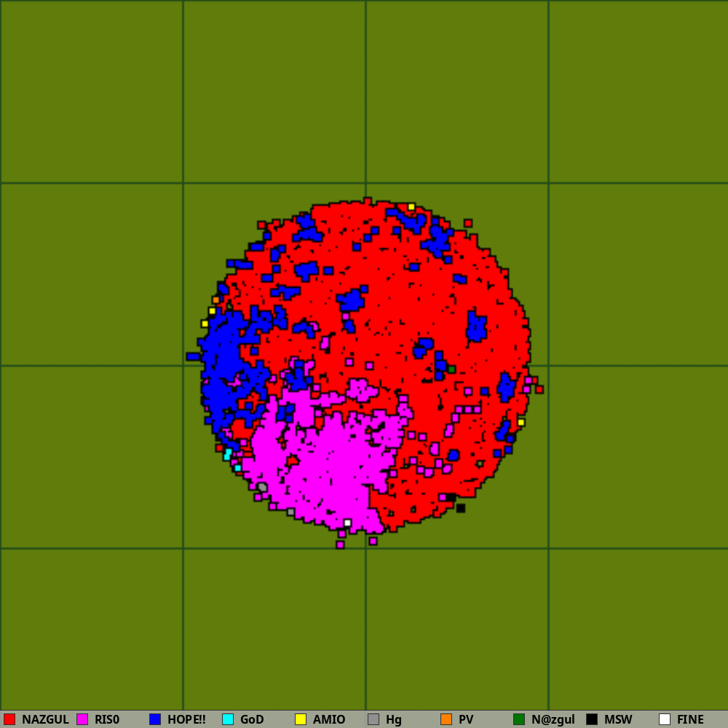Click the cyan GoD legend swatch
Screen dimensions: 728x728
tap(228, 719)
